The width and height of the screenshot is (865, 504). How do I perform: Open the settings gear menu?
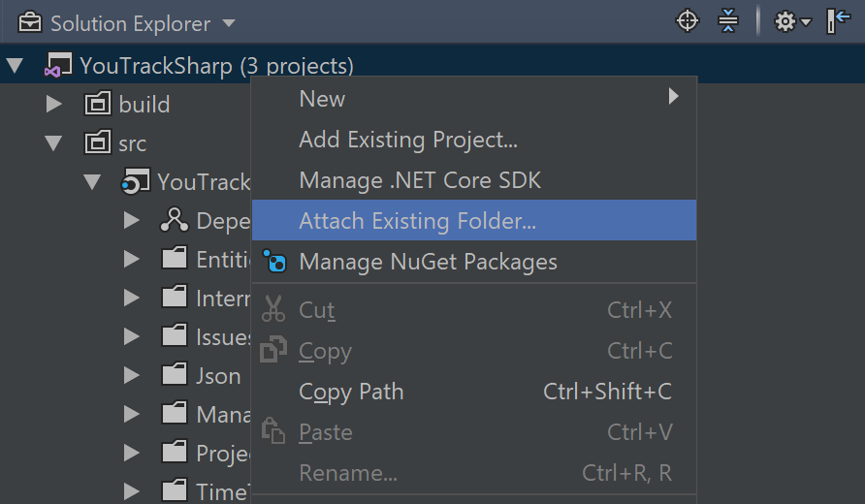[792, 22]
